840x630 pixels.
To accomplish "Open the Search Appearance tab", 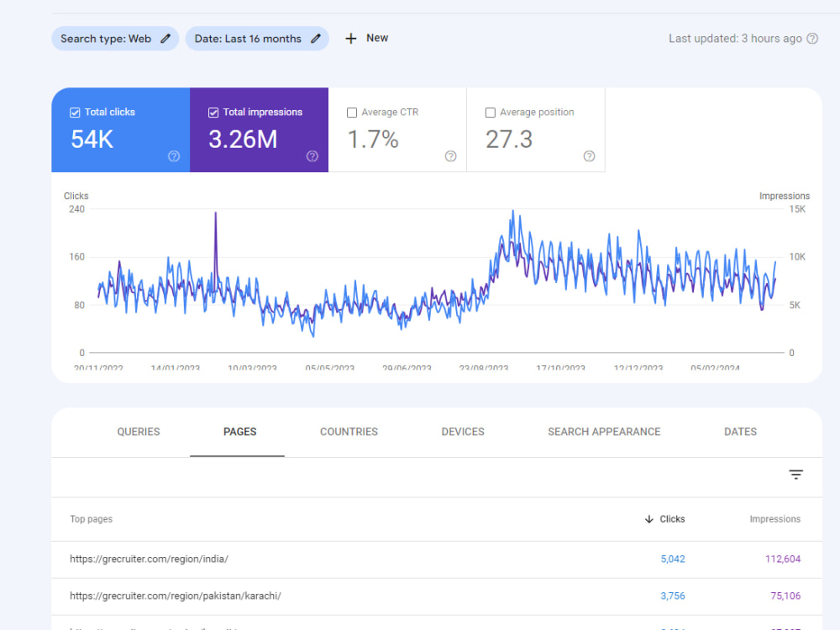I will coord(604,432).
